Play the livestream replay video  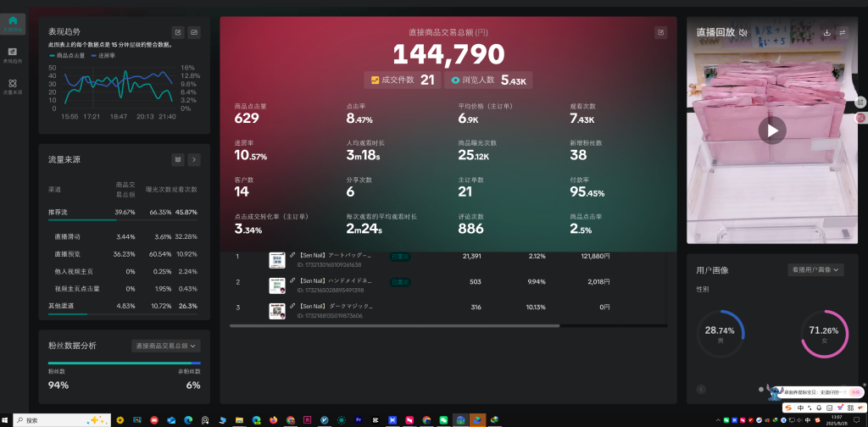pyautogui.click(x=771, y=130)
